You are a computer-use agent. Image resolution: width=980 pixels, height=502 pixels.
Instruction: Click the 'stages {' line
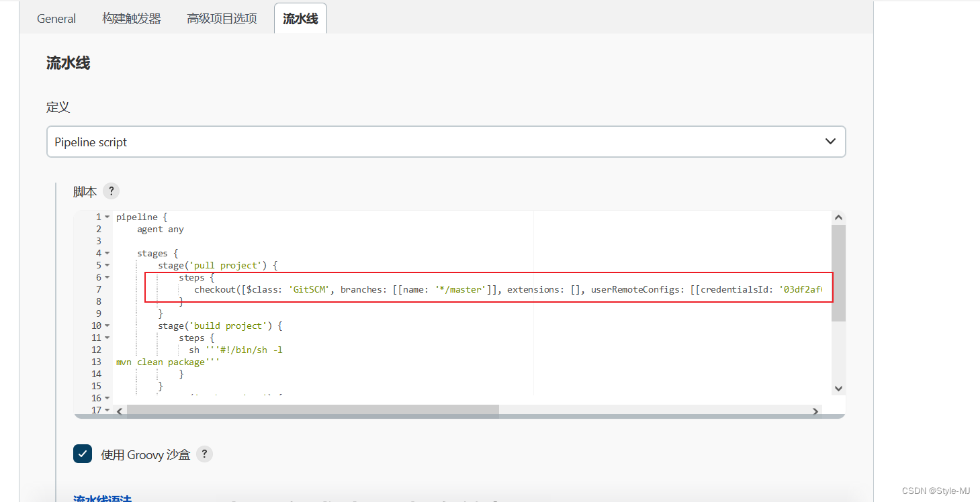click(x=158, y=254)
